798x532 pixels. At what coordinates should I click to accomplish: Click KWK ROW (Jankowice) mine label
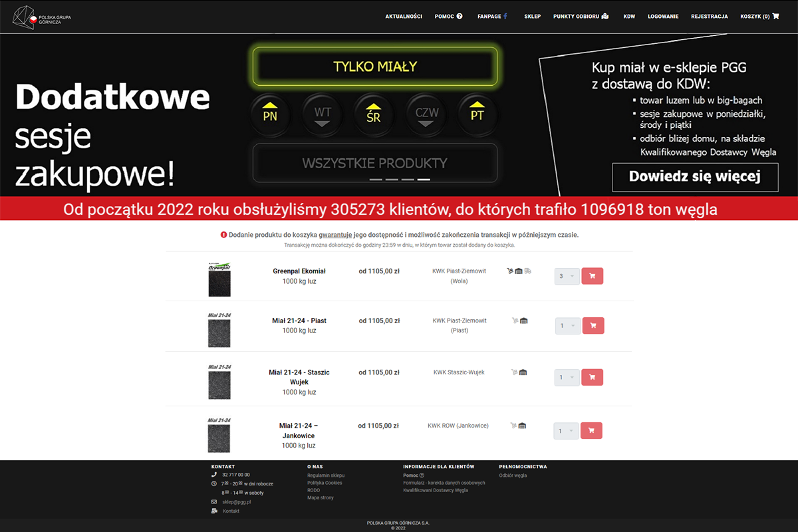click(x=458, y=426)
